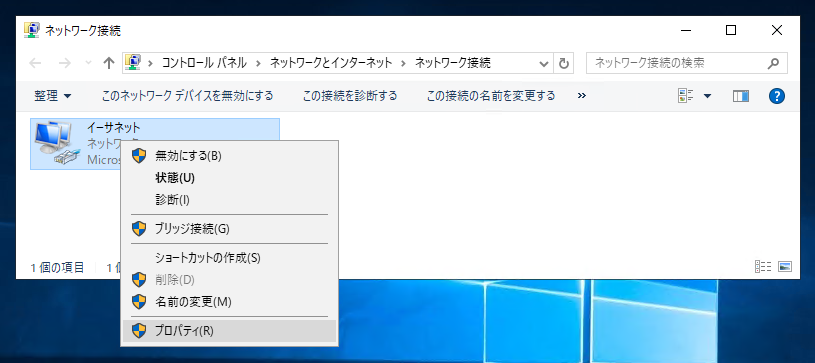The width and height of the screenshot is (815, 363).
Task: Click the search magnifier icon
Action: [773, 63]
